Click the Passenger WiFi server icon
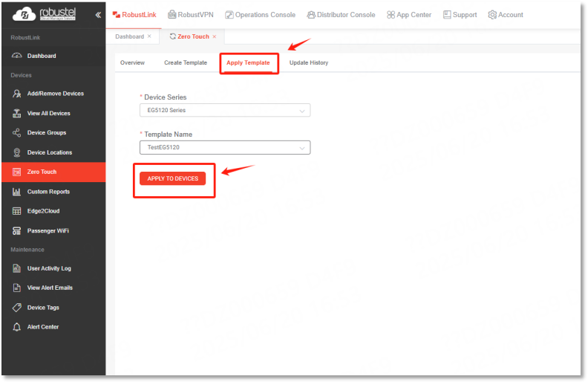The width and height of the screenshot is (588, 382). pos(17,230)
